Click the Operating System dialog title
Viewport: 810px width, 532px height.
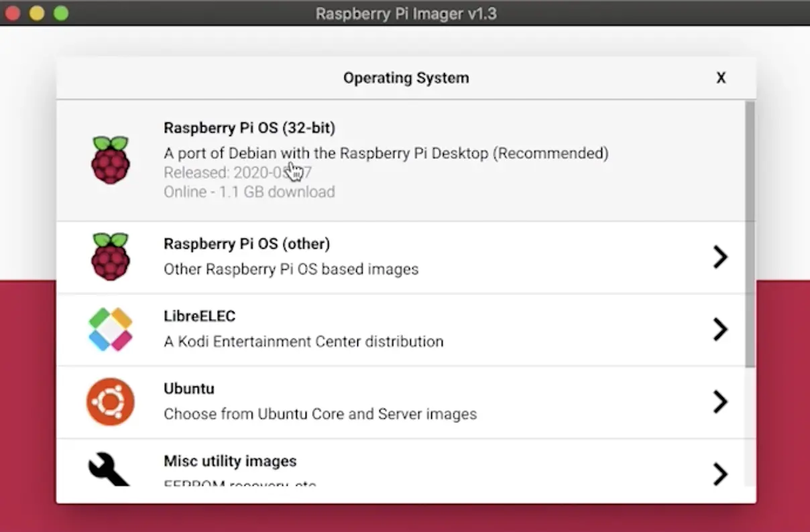tap(406, 78)
